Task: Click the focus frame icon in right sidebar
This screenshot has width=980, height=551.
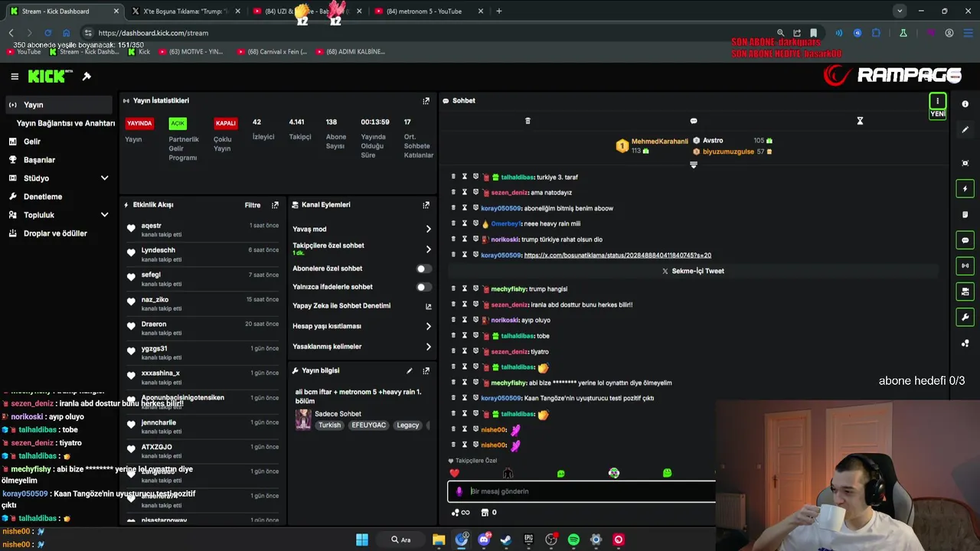Action: 965,163
